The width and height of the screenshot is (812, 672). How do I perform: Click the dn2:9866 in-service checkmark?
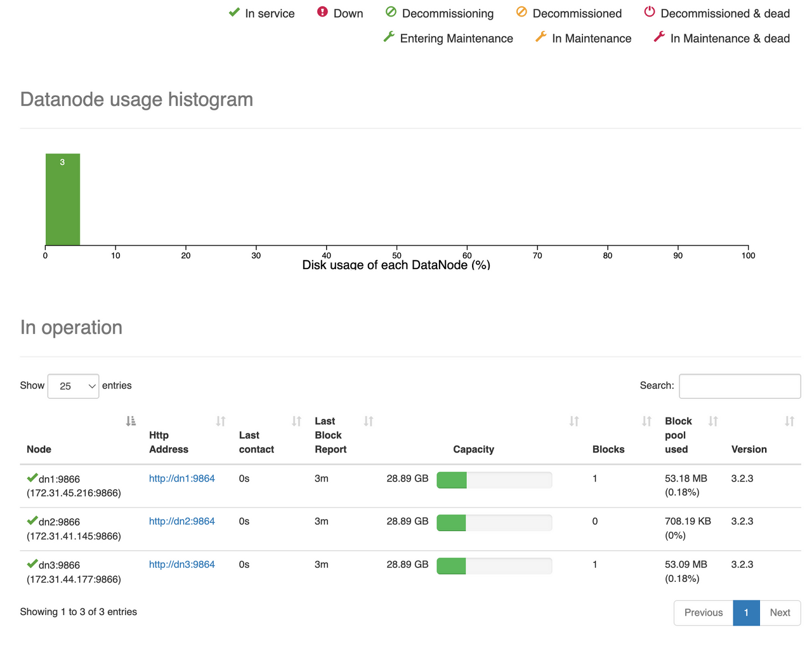[32, 521]
